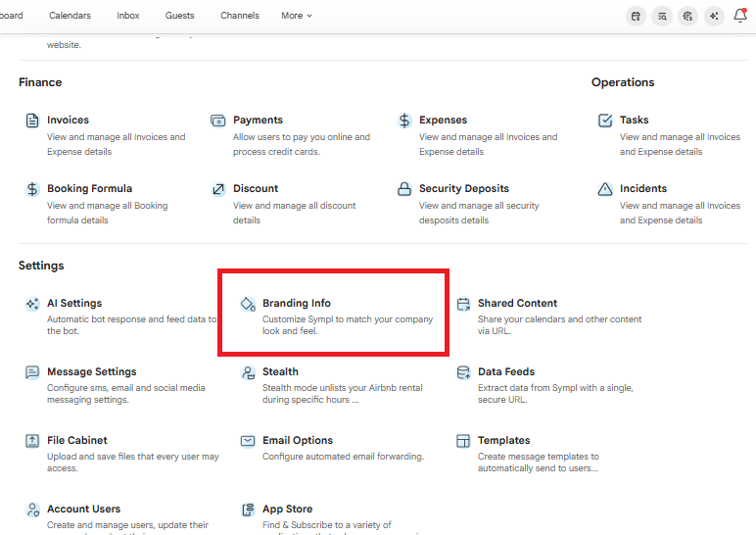Click the Booking Formula dollar icon
The image size is (756, 535).
32,189
